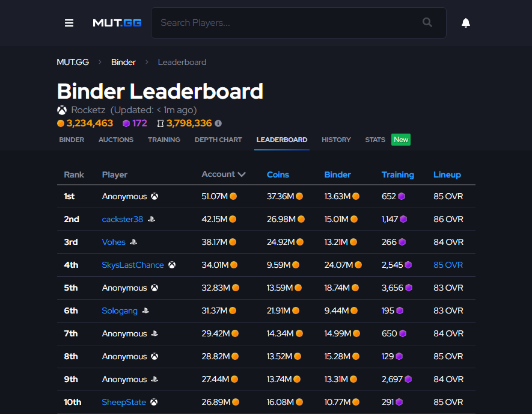532x414 pixels.
Task: Open SheepState player profile
Action: click(124, 402)
